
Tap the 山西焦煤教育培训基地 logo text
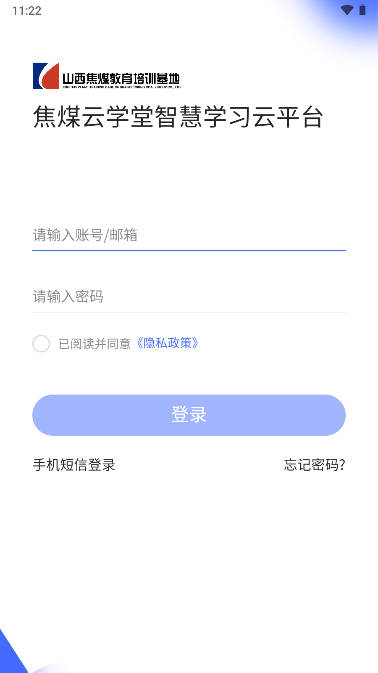(121, 79)
